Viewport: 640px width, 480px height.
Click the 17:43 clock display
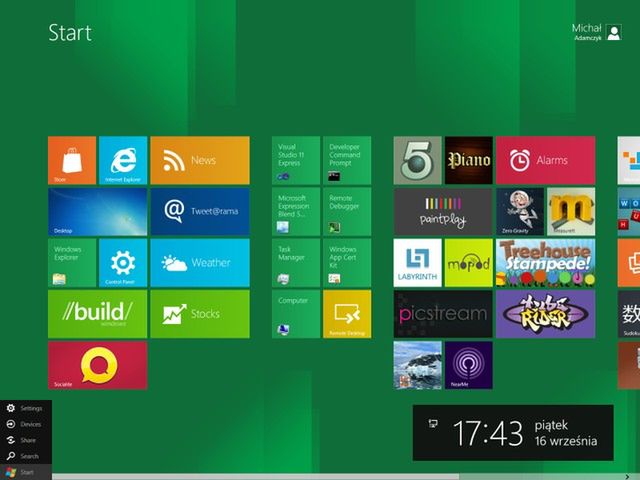(488, 433)
